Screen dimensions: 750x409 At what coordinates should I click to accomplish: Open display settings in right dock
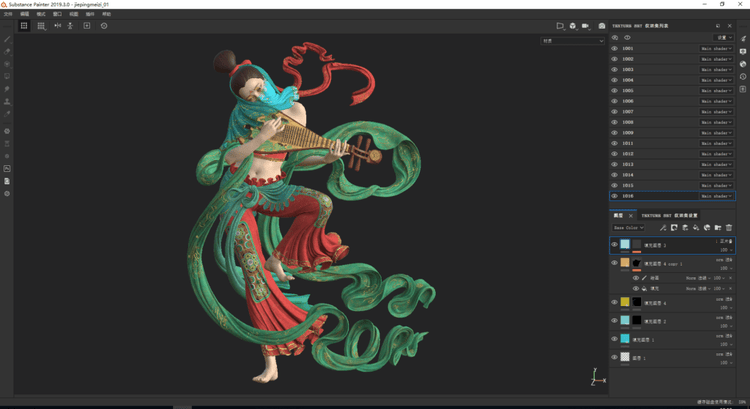click(743, 51)
